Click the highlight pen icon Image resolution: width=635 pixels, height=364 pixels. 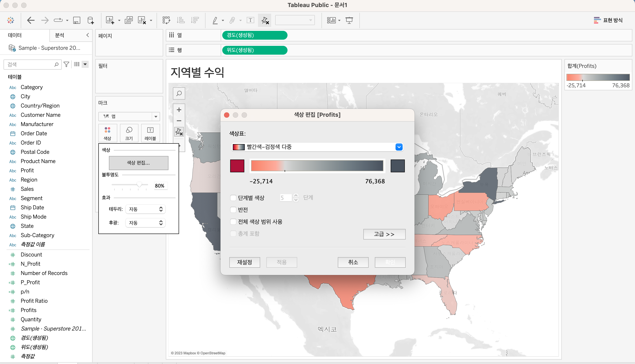[x=215, y=20]
